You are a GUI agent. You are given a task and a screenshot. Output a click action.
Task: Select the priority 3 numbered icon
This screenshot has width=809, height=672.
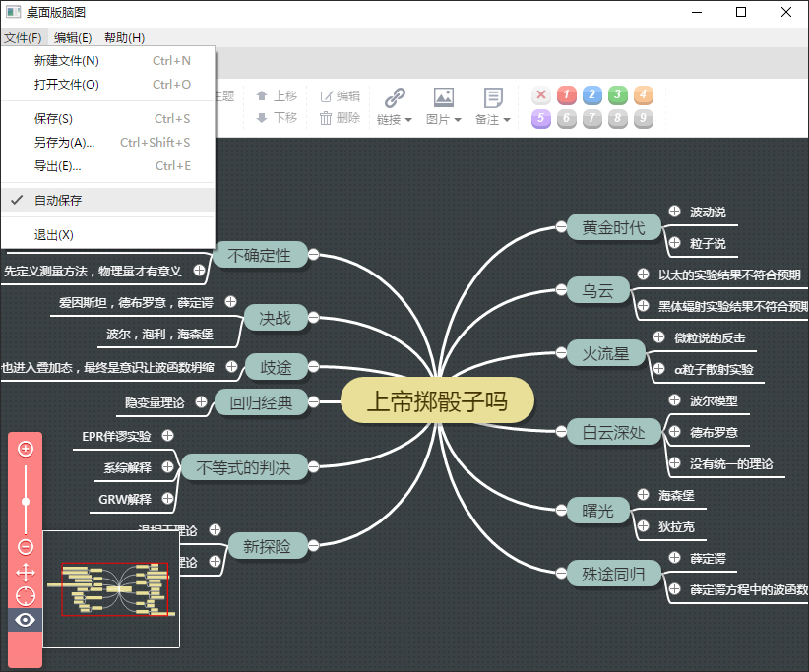617,95
